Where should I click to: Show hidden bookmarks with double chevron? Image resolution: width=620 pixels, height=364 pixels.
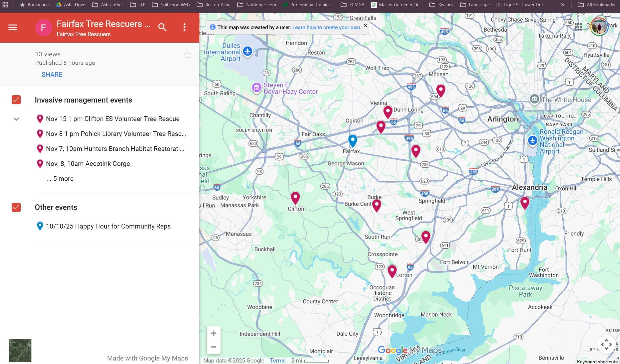(x=563, y=5)
